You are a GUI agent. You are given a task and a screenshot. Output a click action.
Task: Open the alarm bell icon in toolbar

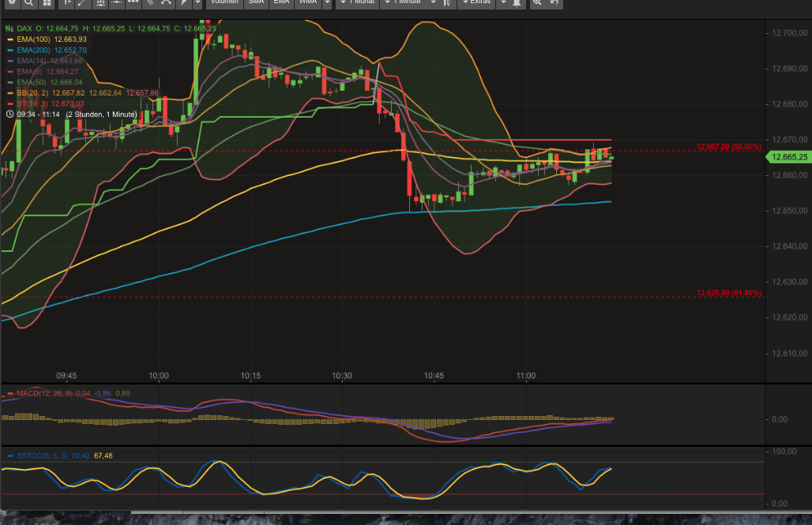517,2
